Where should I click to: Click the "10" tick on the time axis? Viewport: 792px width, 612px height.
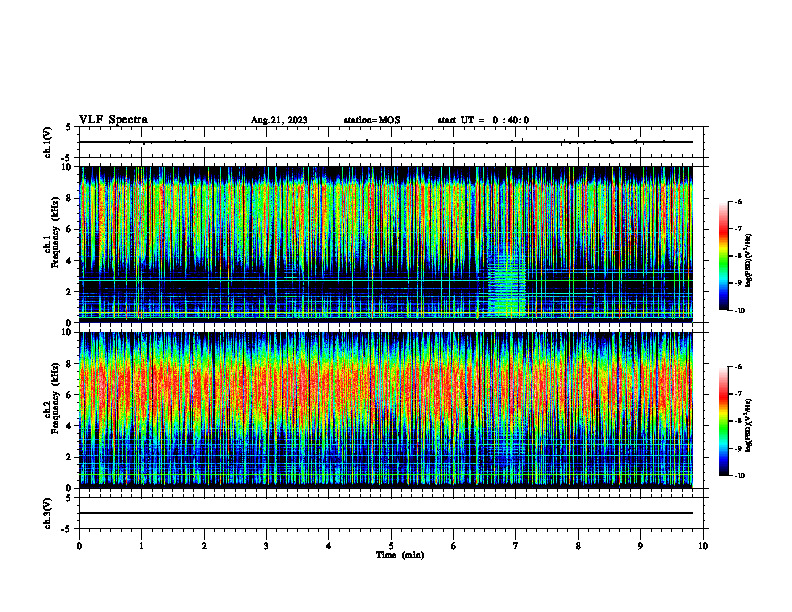pos(703,546)
